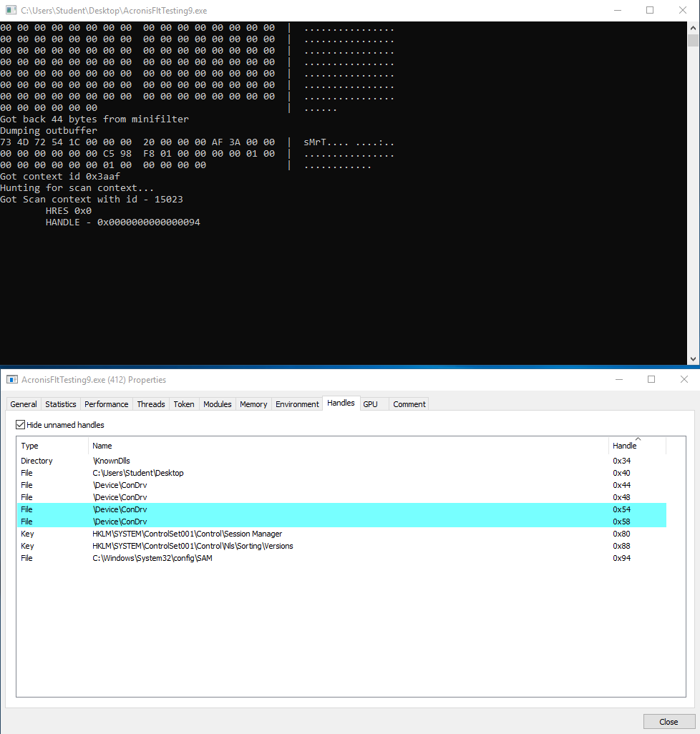Select the Nls\Sorting\Versions key row

pos(342,546)
